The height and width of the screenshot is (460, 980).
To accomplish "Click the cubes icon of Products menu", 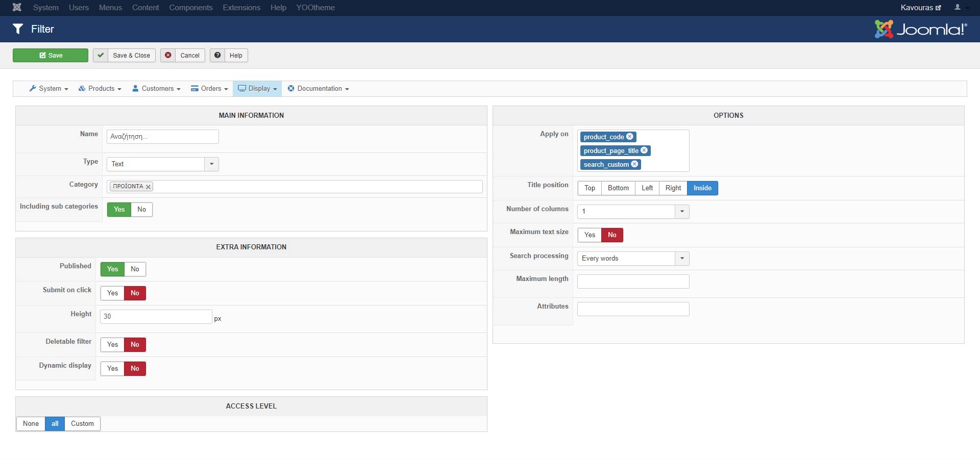I will (x=82, y=88).
